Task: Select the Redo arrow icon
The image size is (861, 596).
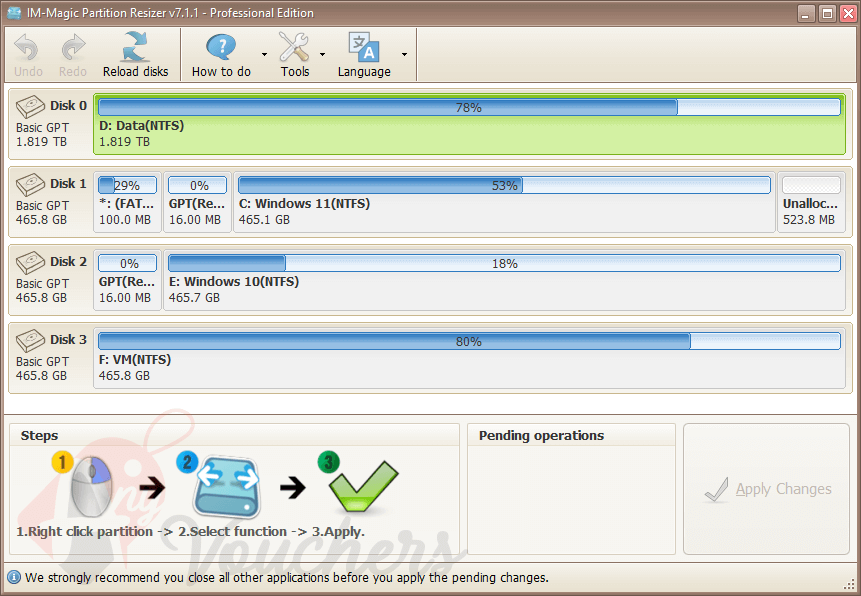Action: point(72,46)
